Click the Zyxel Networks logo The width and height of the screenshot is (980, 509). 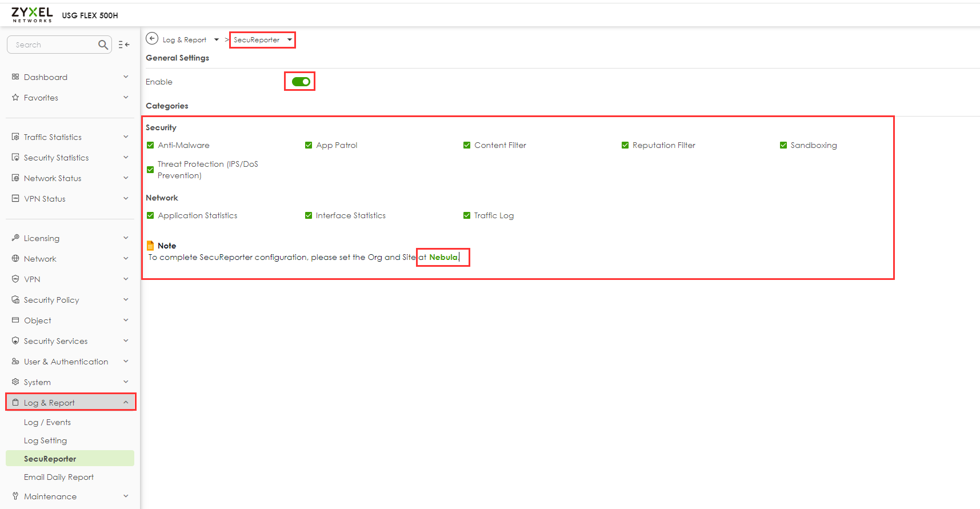[x=32, y=15]
